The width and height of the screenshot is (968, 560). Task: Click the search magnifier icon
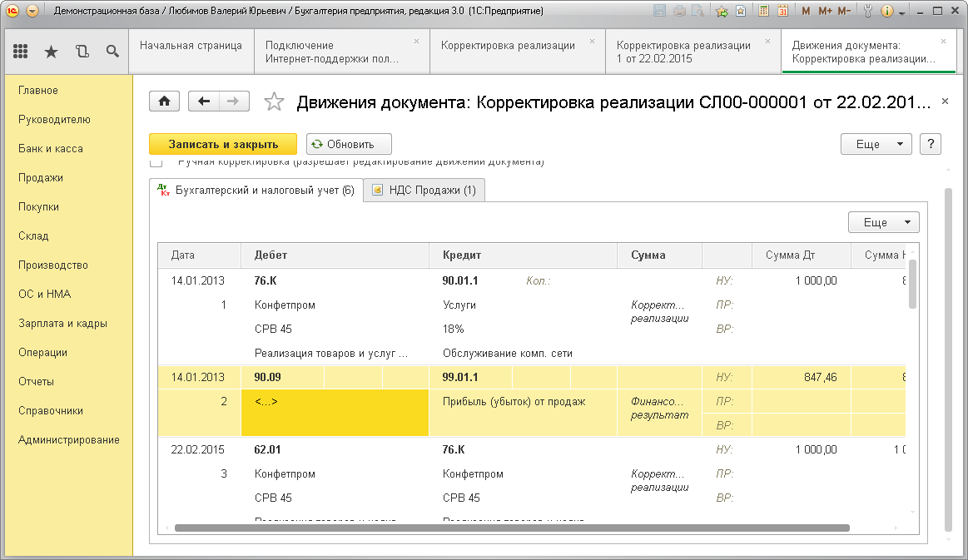point(112,52)
